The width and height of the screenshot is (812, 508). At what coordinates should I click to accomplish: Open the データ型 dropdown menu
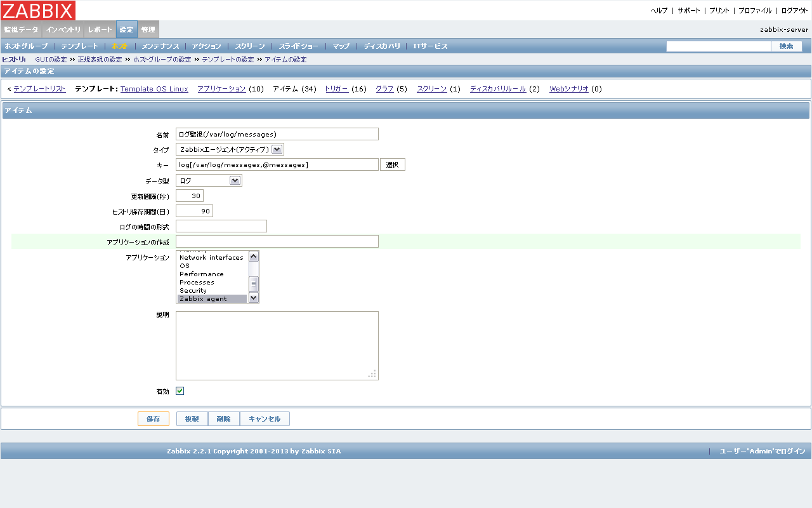(x=235, y=180)
